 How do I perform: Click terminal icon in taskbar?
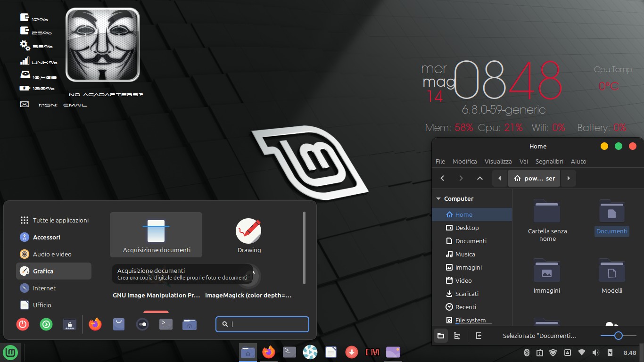(x=289, y=352)
